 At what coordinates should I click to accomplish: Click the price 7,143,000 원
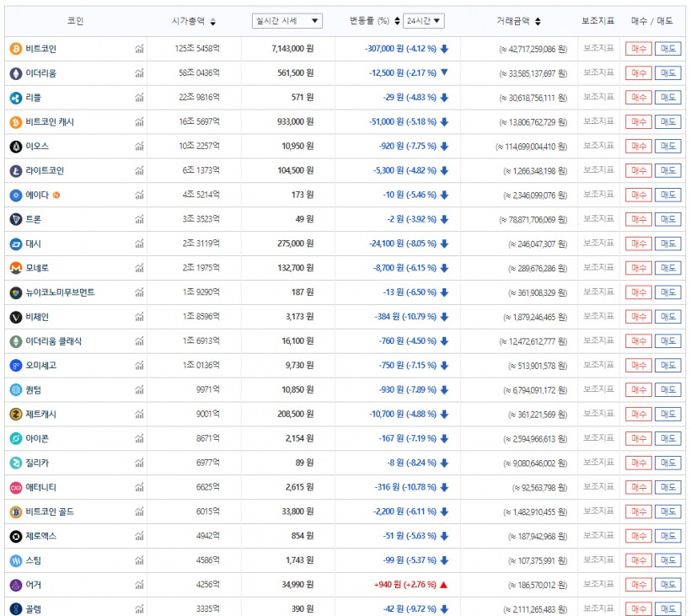[x=292, y=49]
